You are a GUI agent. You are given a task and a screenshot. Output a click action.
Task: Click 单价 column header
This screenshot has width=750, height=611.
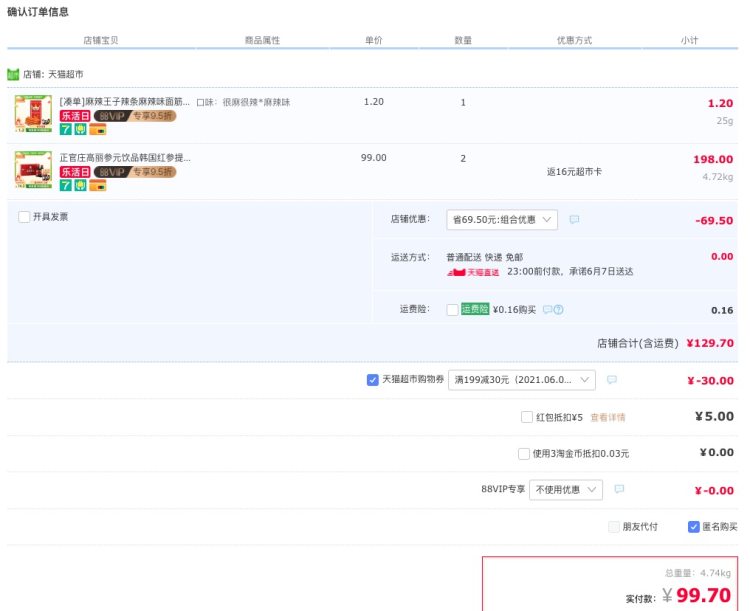[x=374, y=40]
